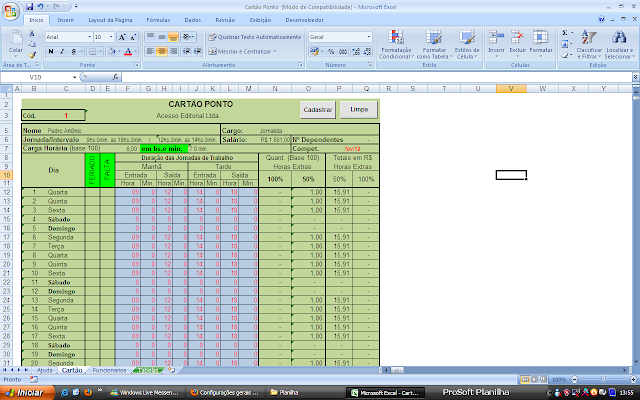Toggle bold formatting N button

click(x=51, y=51)
